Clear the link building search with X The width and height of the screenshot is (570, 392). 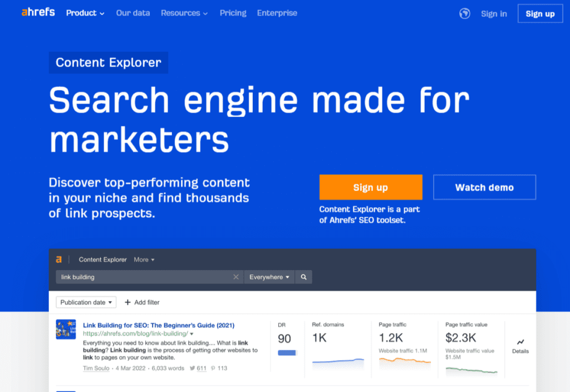[x=236, y=277]
